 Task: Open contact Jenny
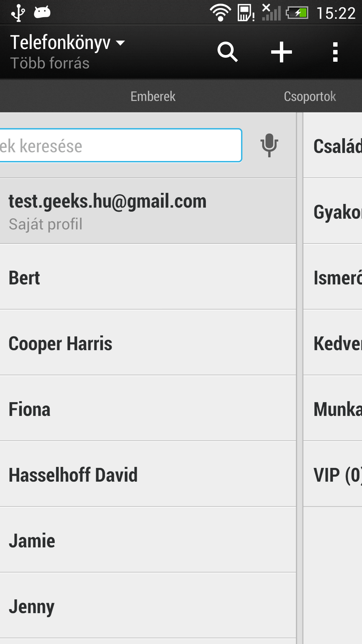click(x=147, y=606)
